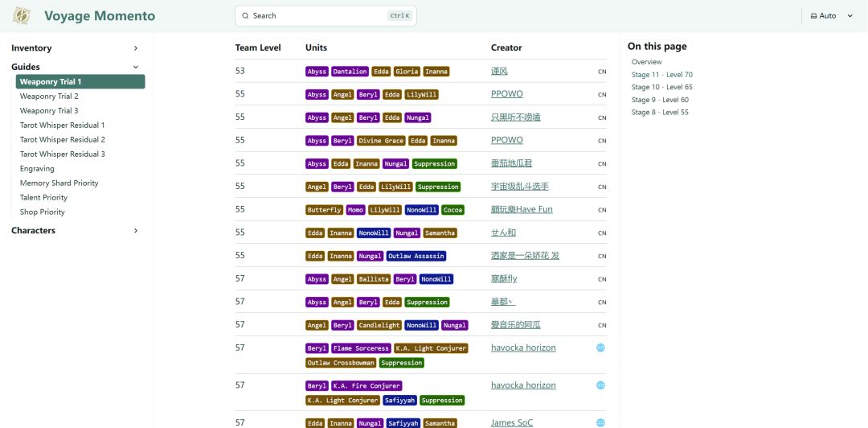Open the Weaponry Trial 2 guide
Screen dimensions: 868x428
[49, 97]
